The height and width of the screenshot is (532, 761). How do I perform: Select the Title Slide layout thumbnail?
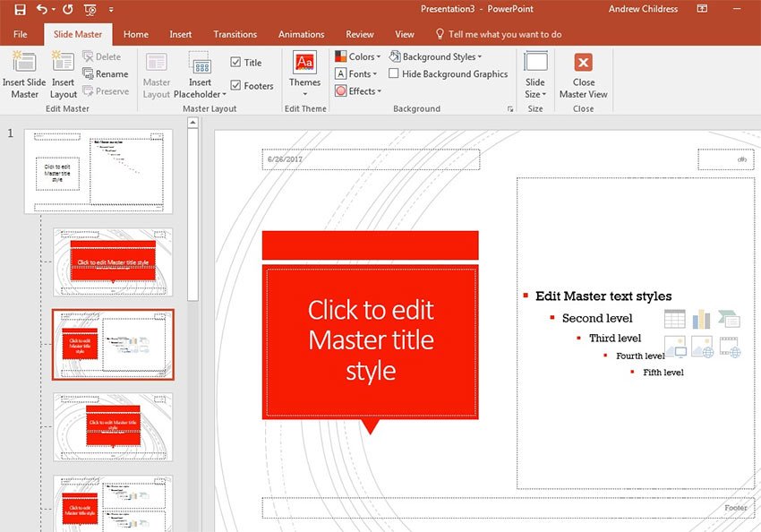[113, 262]
